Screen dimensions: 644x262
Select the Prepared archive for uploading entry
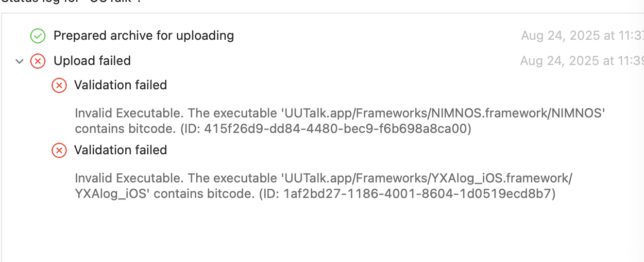click(143, 36)
